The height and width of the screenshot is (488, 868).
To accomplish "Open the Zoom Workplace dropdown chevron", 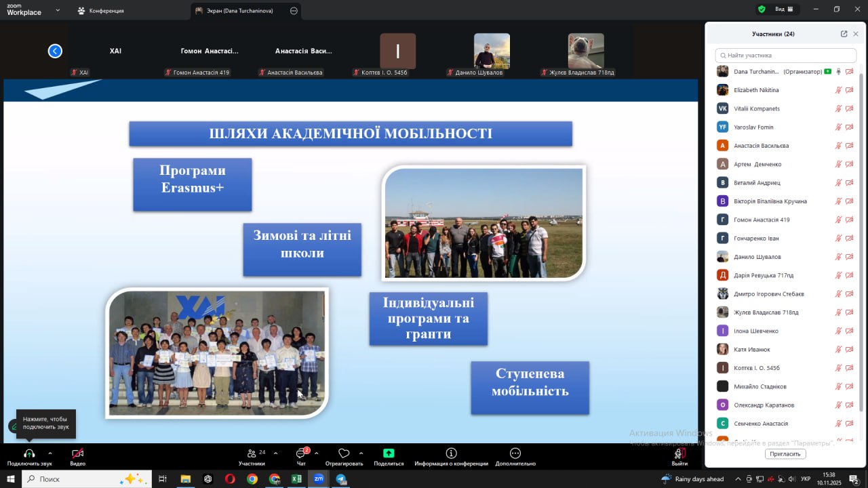I will 58,10.
